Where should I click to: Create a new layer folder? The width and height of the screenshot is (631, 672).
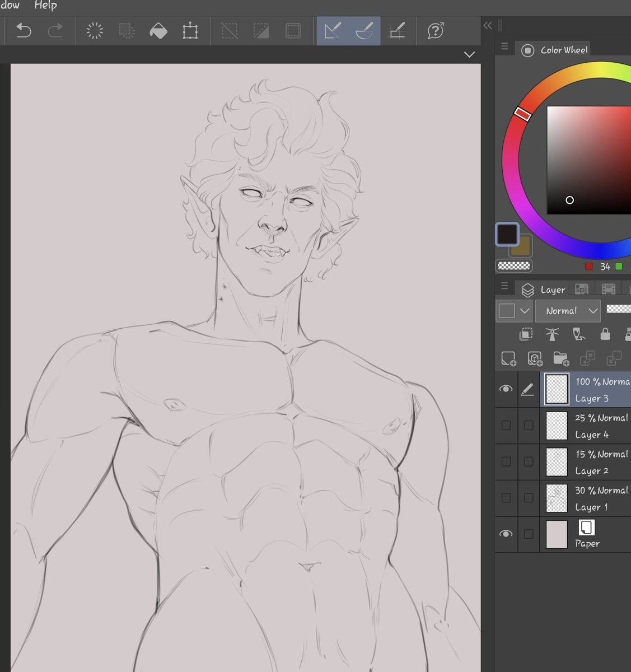pyautogui.click(x=561, y=358)
